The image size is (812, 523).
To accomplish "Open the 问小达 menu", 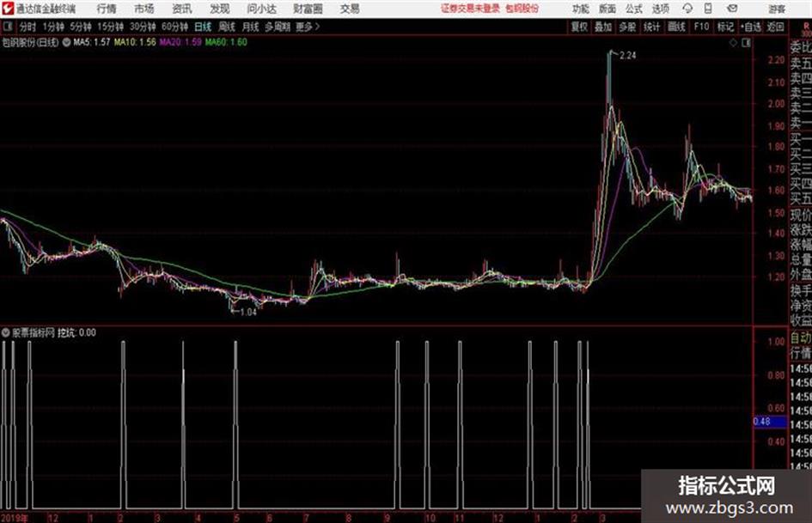I will pos(261,9).
